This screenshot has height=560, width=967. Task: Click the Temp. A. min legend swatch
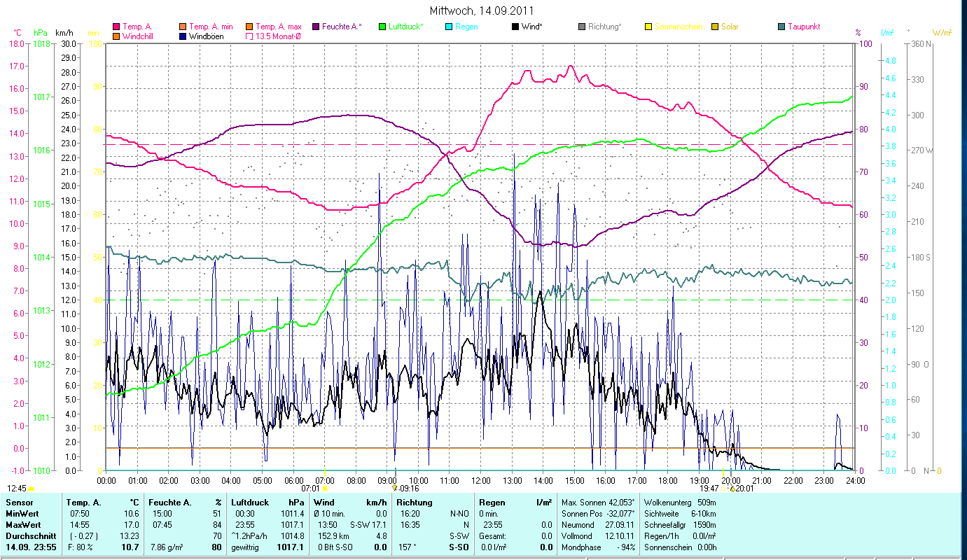click(x=183, y=27)
